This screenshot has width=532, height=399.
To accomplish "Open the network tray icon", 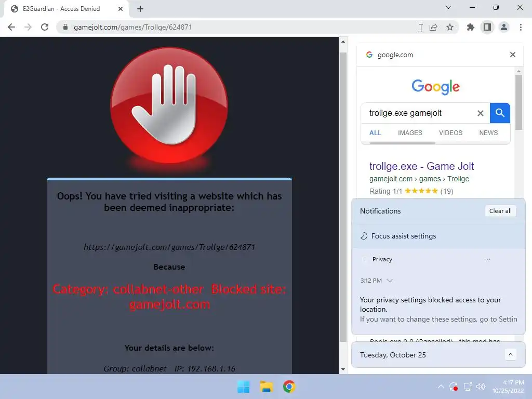I will tap(468, 387).
